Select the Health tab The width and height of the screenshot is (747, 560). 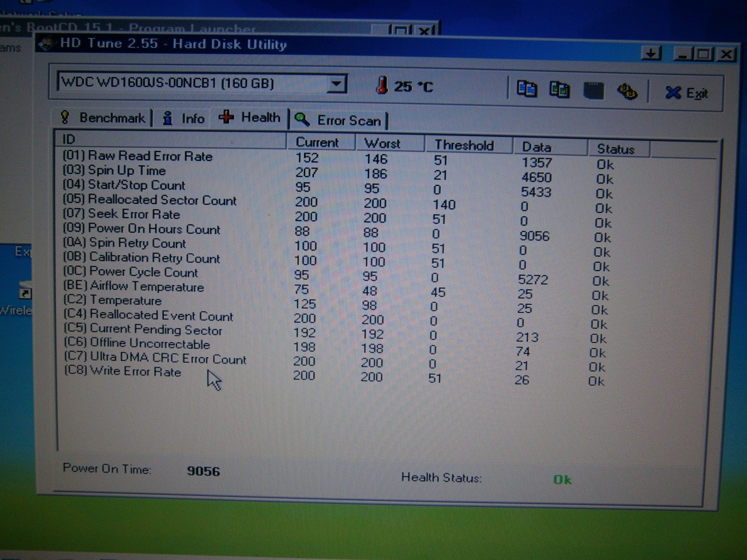click(x=250, y=118)
